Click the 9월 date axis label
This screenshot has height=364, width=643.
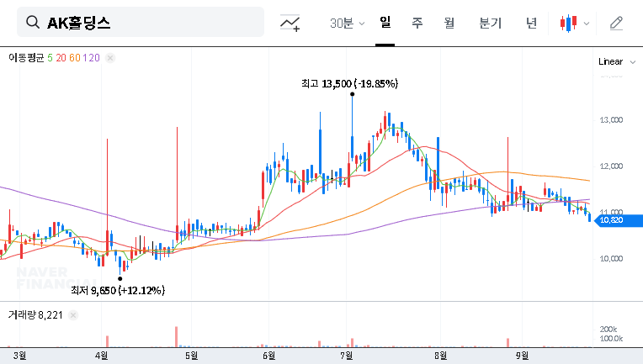pyautogui.click(x=522, y=356)
